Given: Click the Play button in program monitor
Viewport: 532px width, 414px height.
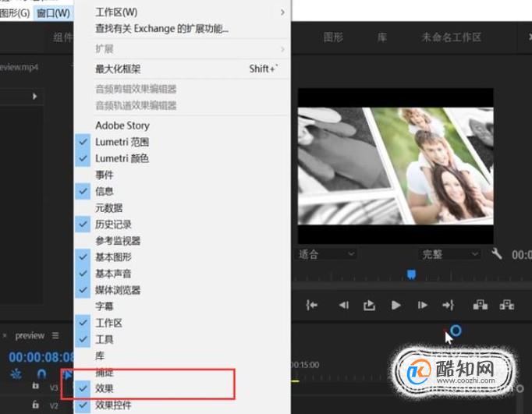Looking at the screenshot, I should pyautogui.click(x=395, y=305).
